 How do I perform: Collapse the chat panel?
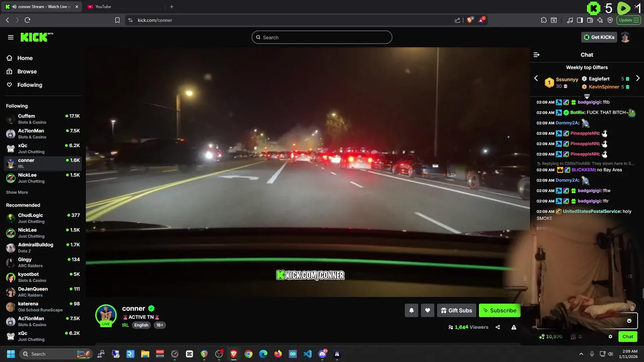(536, 55)
